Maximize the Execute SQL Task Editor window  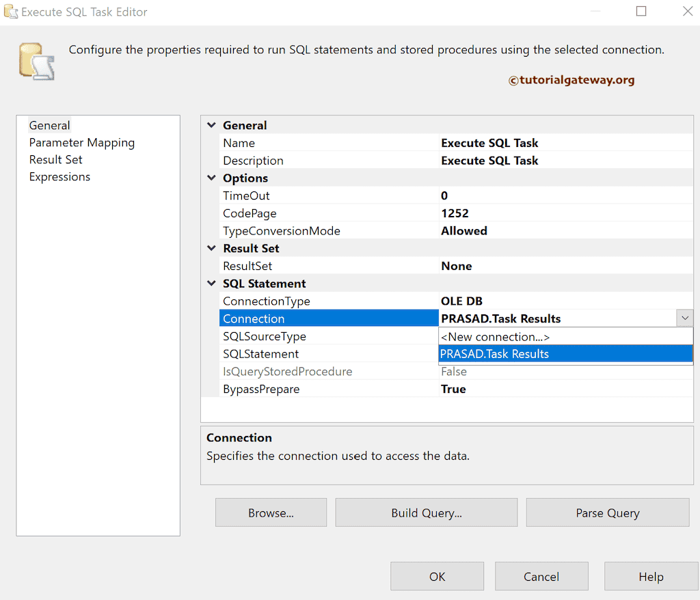coord(641,12)
